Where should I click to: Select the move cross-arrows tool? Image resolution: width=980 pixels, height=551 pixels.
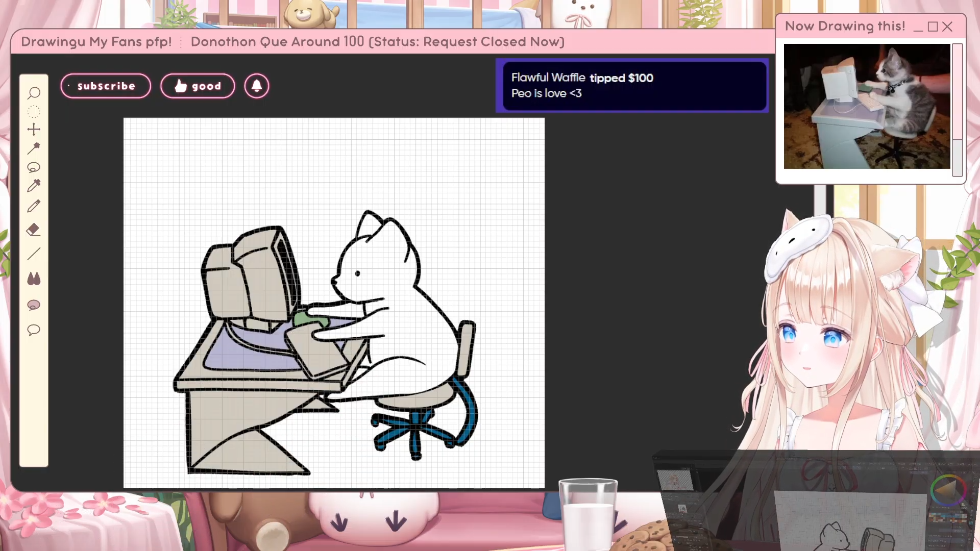pyautogui.click(x=34, y=130)
